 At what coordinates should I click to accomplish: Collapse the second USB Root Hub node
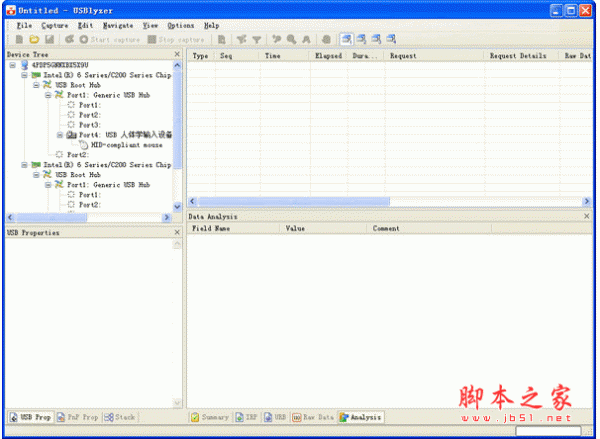[x=36, y=175]
